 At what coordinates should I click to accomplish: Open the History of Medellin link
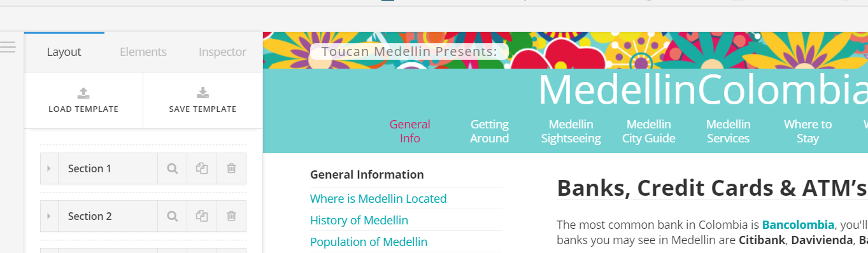359,220
